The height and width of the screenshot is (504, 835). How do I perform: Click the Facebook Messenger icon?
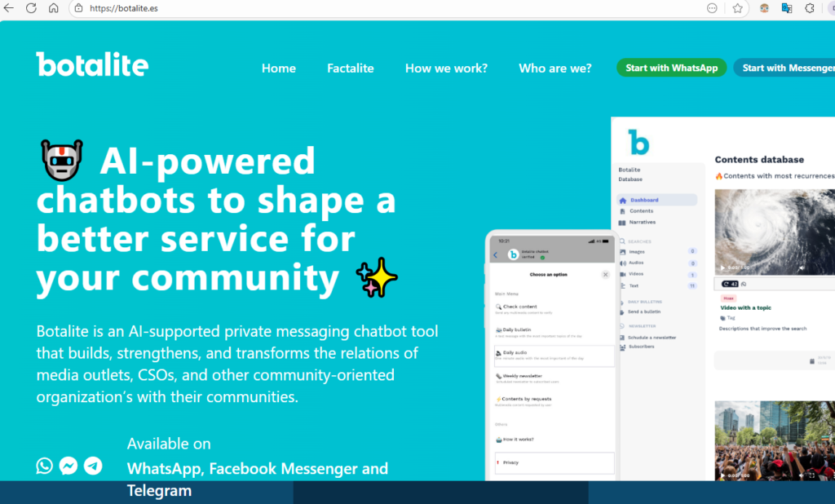pyautogui.click(x=68, y=466)
